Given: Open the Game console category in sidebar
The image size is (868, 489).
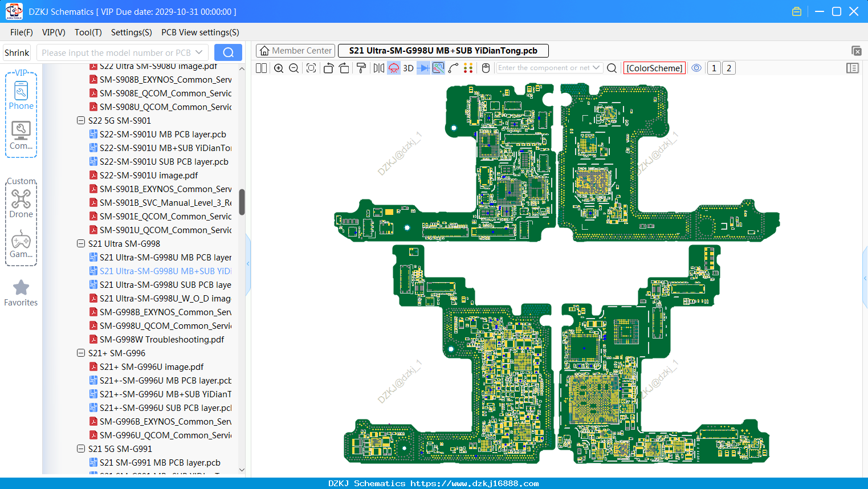Looking at the screenshot, I should coord(21,244).
